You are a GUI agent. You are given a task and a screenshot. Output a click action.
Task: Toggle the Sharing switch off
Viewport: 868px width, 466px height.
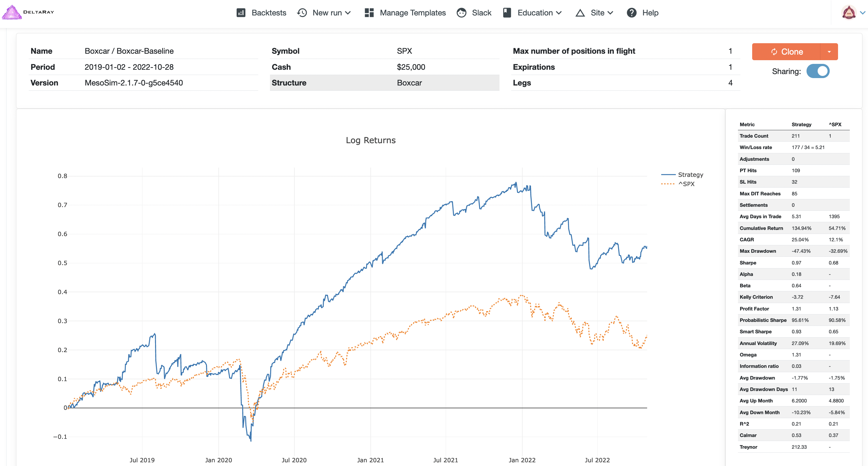[x=818, y=71]
